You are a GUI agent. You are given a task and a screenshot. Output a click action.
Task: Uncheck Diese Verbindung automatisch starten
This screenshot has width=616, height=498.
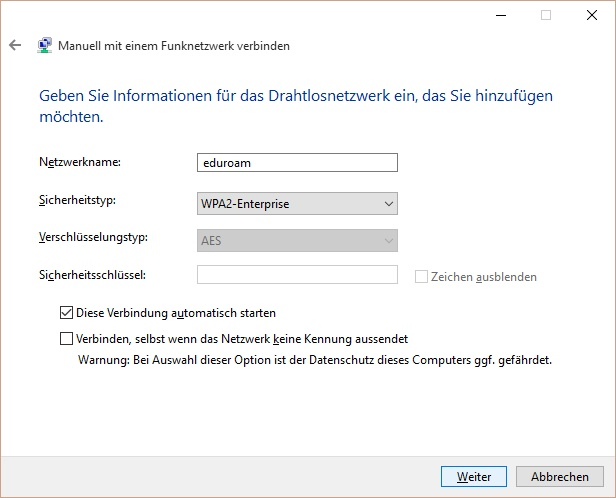66,313
